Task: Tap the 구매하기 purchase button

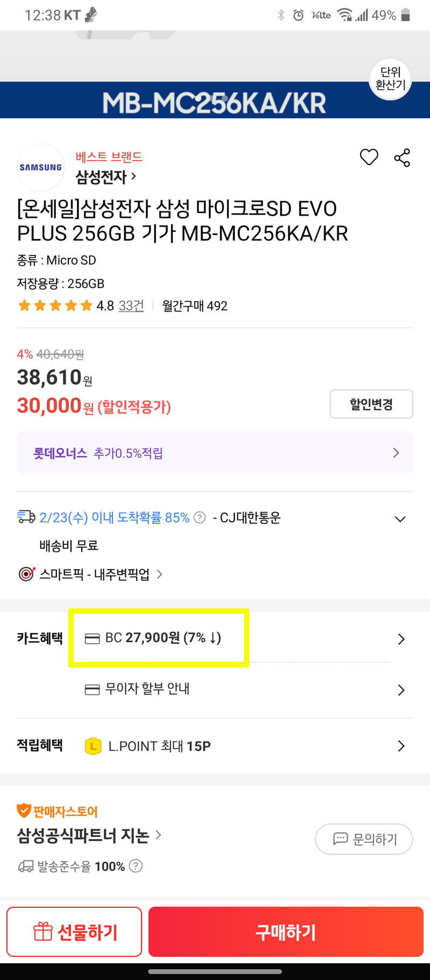Action: point(286,932)
